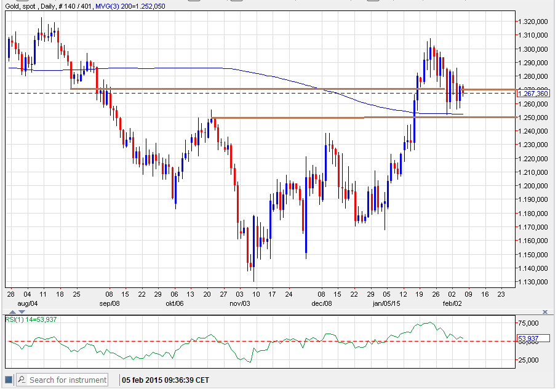Click the feb/02 date axis label

[x=452, y=304]
